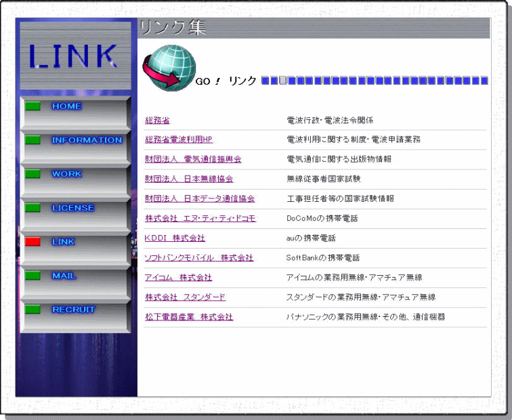Viewport: 512px width, 420px height.
Task: Visit the 総務省電波利用HP link
Action: tap(179, 140)
